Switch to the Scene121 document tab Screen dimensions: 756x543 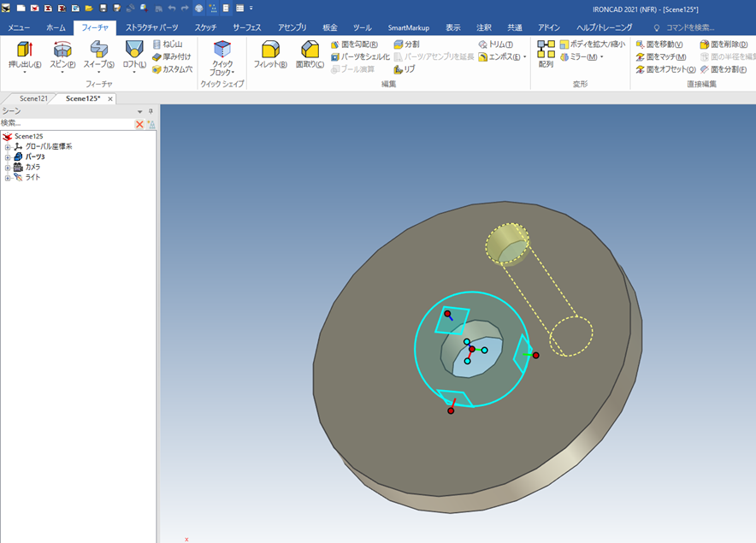(x=34, y=98)
